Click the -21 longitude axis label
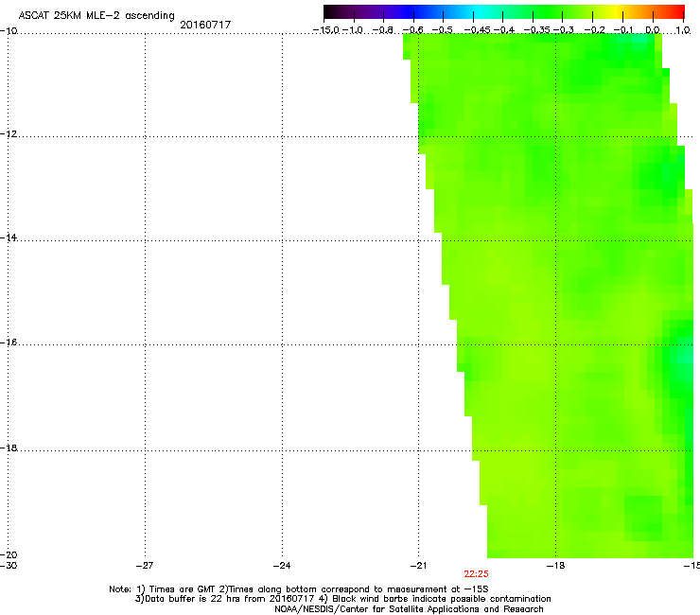 coord(418,566)
